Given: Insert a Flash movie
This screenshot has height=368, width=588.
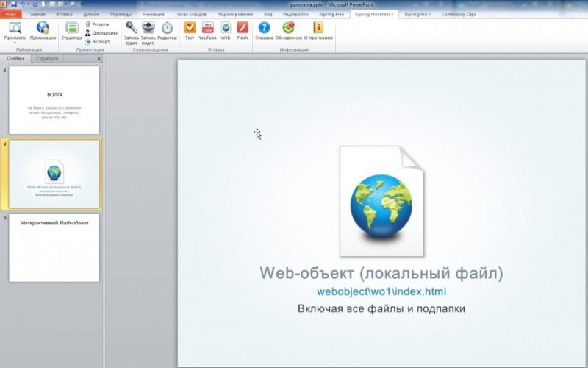Looking at the screenshot, I should pos(243,31).
